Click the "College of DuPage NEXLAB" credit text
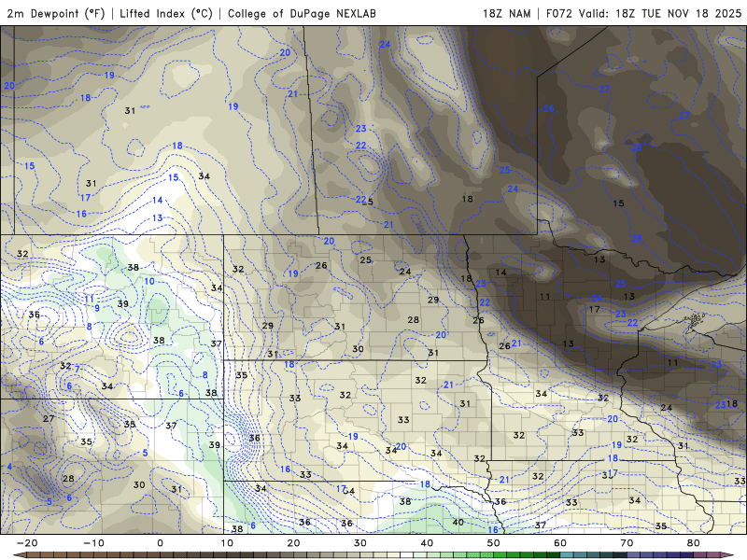Image resolution: width=747 pixels, height=560 pixels. 302,13
